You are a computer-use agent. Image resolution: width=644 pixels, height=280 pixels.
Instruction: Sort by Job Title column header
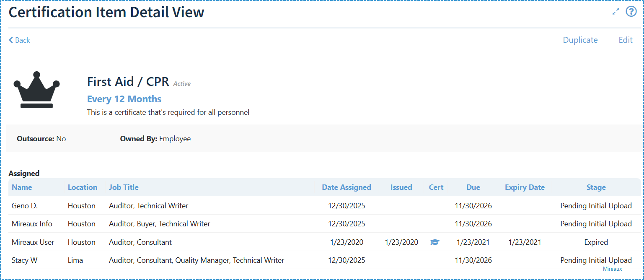(x=124, y=187)
